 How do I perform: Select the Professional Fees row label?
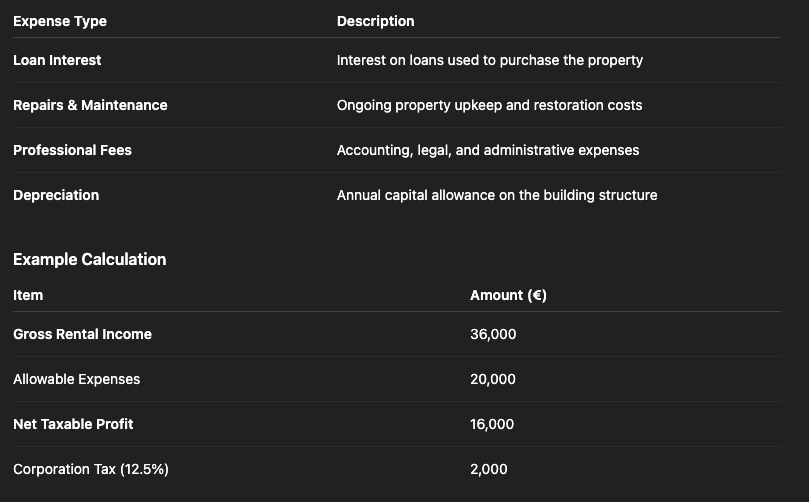(x=72, y=150)
